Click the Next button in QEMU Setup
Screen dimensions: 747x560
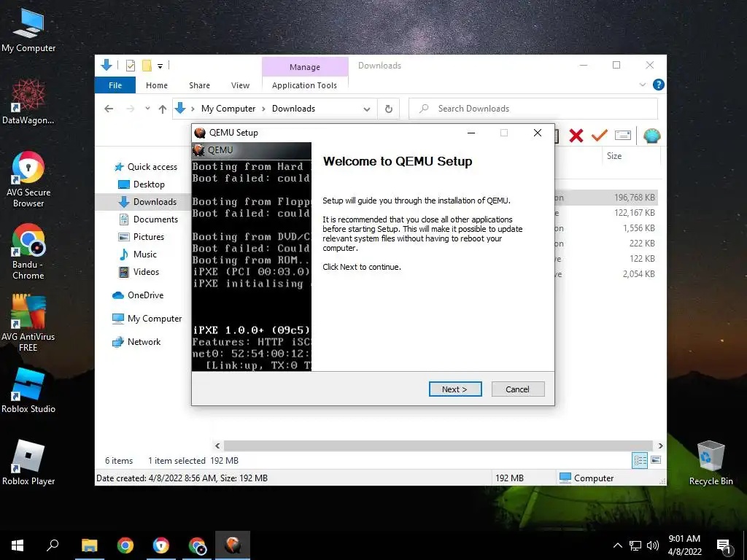pos(455,389)
